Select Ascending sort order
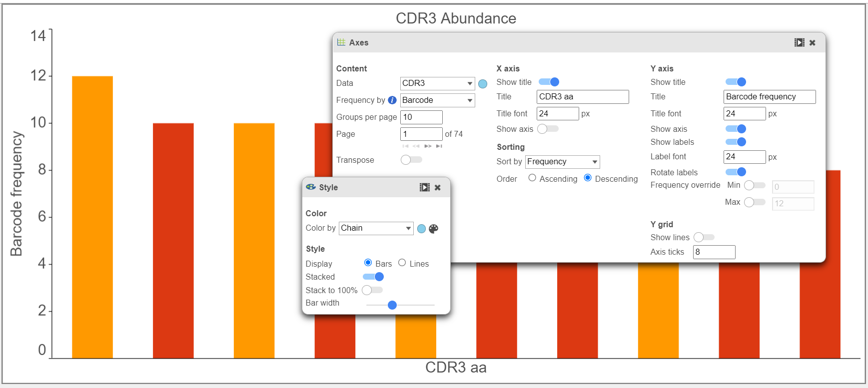 point(532,178)
